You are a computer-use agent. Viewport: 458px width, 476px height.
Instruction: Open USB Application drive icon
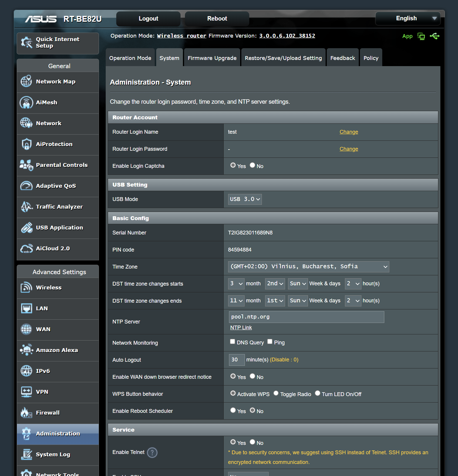pos(26,227)
